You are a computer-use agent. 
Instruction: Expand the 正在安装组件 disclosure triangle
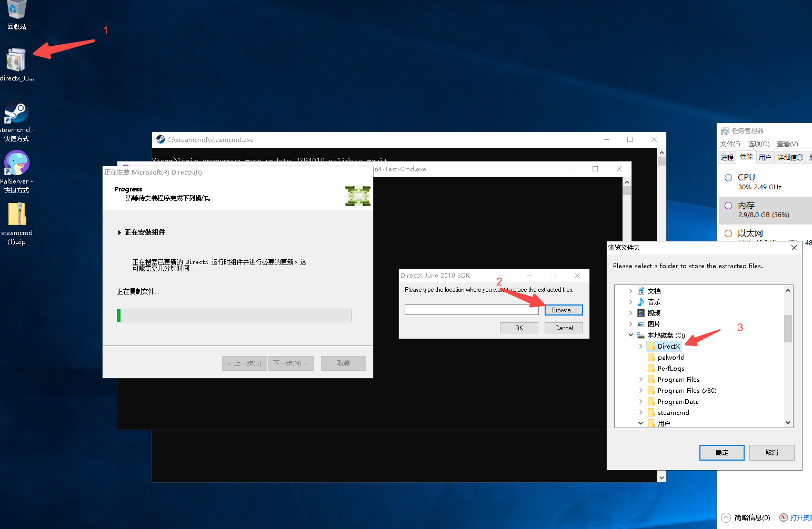coord(119,232)
